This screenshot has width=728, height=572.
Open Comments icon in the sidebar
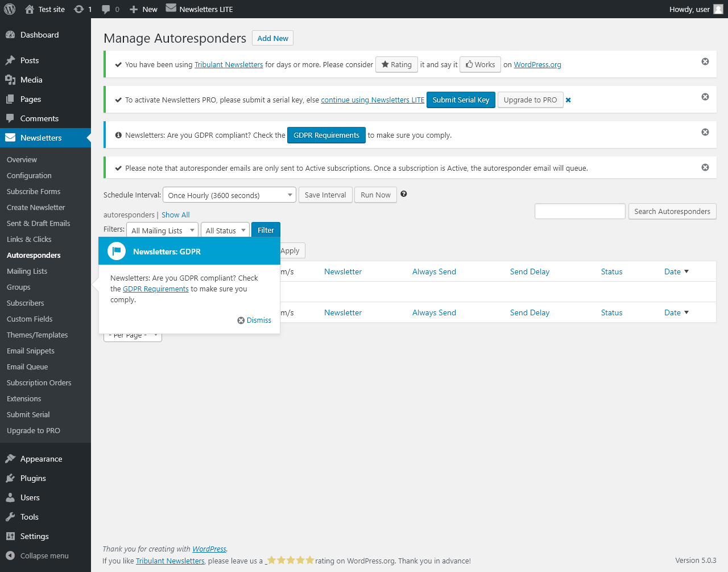click(x=10, y=118)
